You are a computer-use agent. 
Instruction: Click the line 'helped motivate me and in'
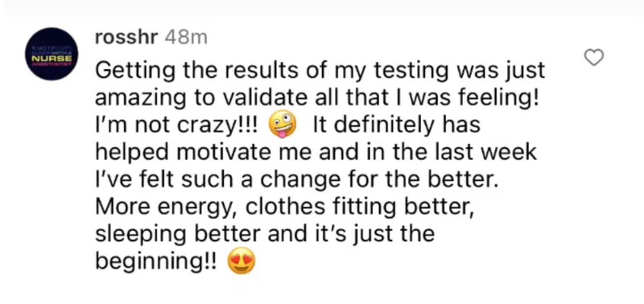point(316,152)
